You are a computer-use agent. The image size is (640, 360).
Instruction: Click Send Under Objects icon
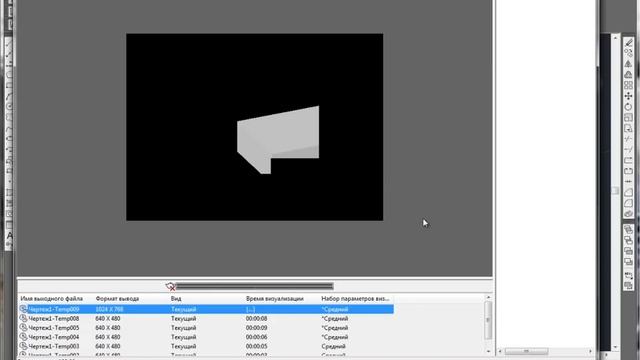pyautogui.click(x=629, y=262)
